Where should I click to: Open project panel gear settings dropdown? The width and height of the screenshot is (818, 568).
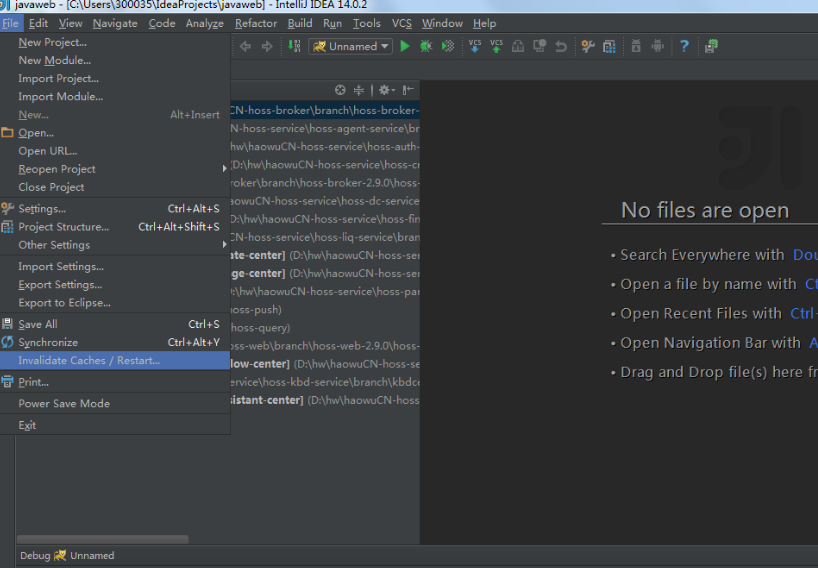coord(387,90)
